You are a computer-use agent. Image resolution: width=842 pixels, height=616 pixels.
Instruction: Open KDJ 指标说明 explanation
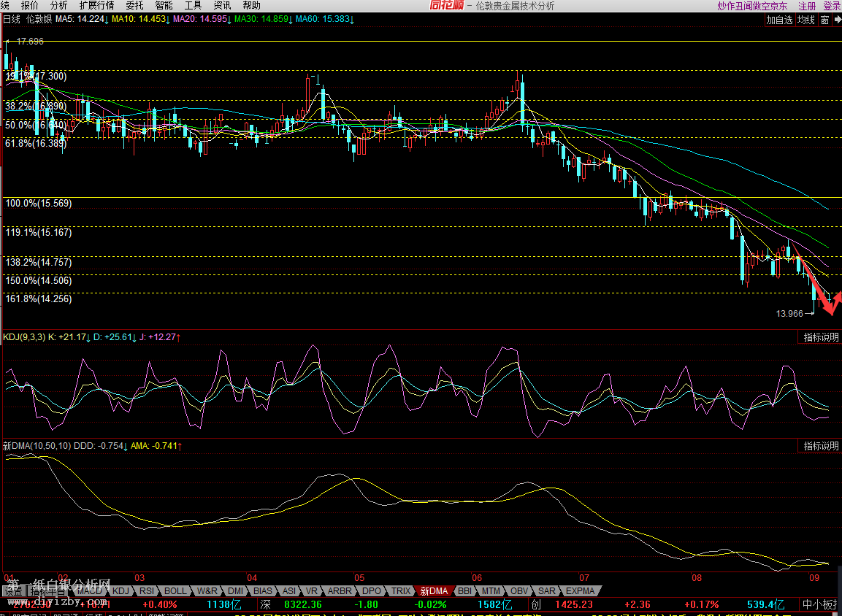pos(821,337)
